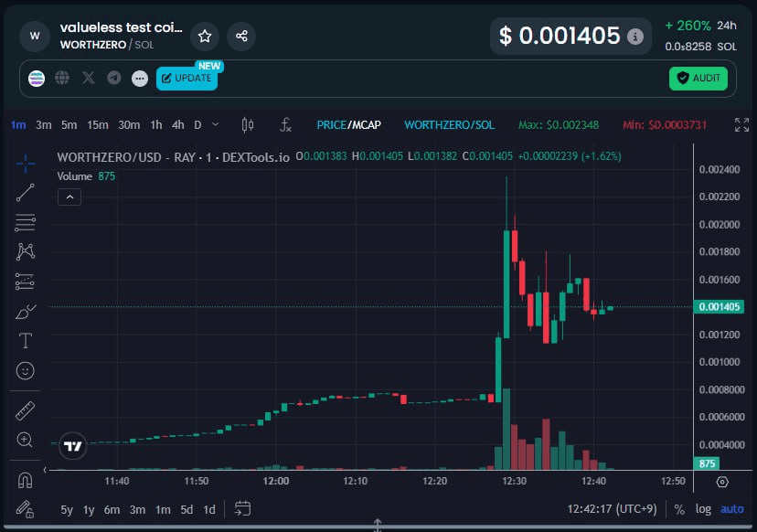Open the price info icon next to $0.001405
The image size is (757, 532).
pyautogui.click(x=635, y=37)
